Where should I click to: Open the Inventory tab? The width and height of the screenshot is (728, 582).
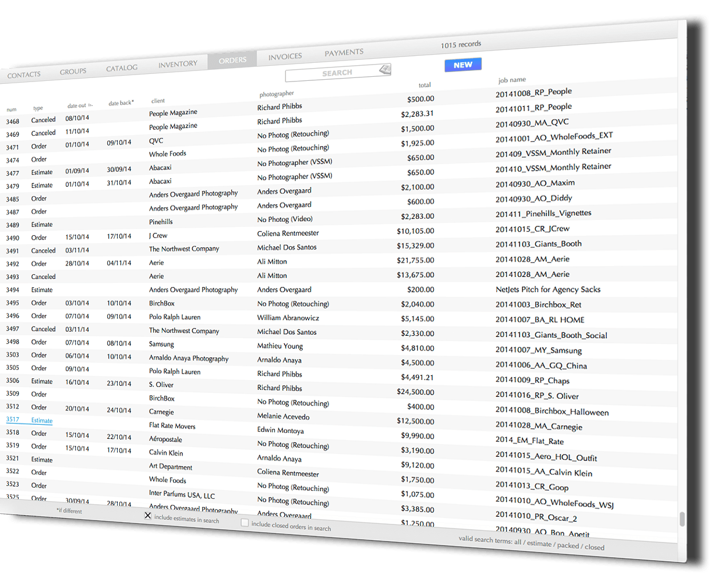click(178, 64)
